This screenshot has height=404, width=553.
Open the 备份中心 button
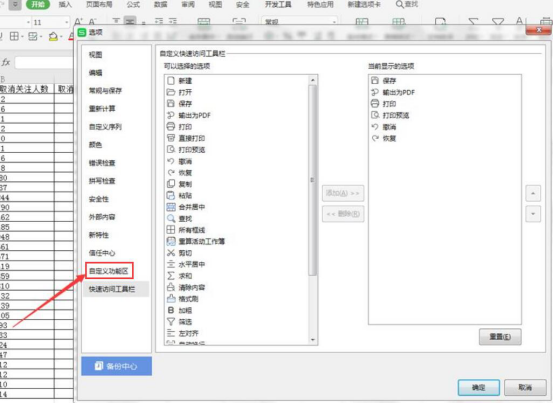pyautogui.click(x=116, y=366)
